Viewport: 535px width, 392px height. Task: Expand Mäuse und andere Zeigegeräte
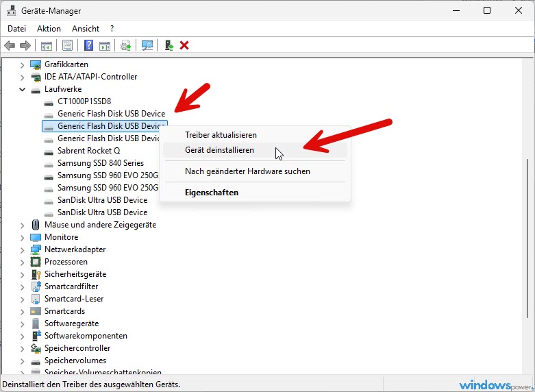22,225
